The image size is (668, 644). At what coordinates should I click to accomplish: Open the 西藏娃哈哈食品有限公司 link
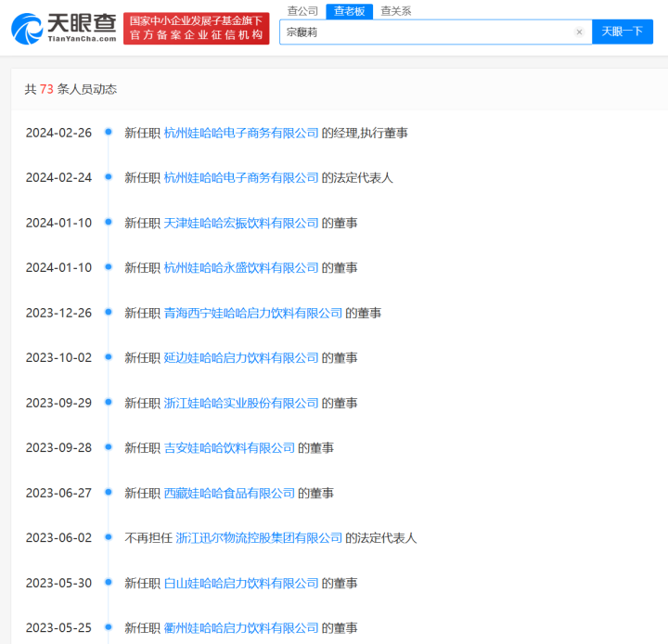(x=229, y=493)
